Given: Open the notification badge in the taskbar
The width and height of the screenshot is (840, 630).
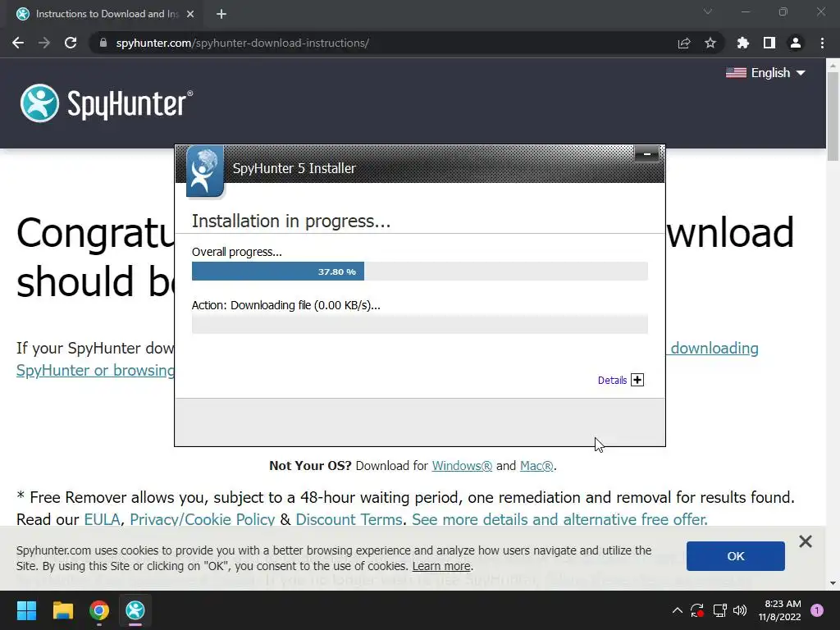Looking at the screenshot, I should click(817, 610).
